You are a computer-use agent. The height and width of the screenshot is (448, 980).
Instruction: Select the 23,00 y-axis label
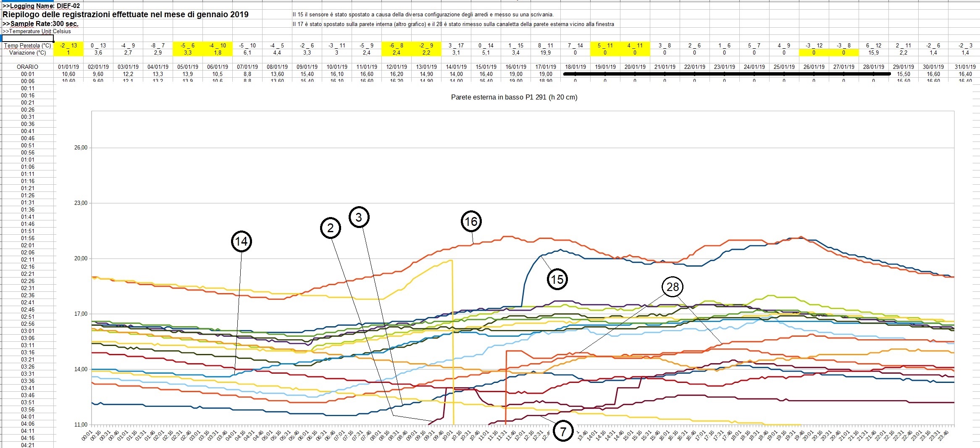click(81, 203)
